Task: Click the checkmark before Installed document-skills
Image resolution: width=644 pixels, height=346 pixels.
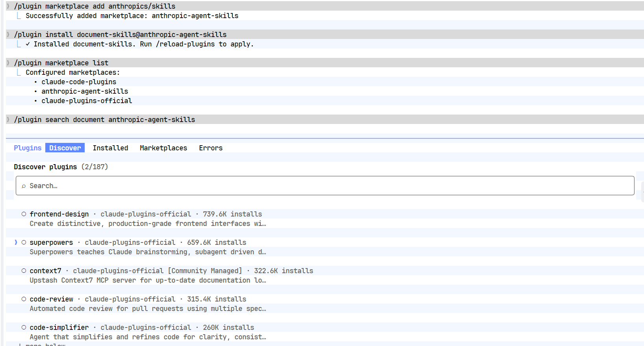Action: point(28,44)
